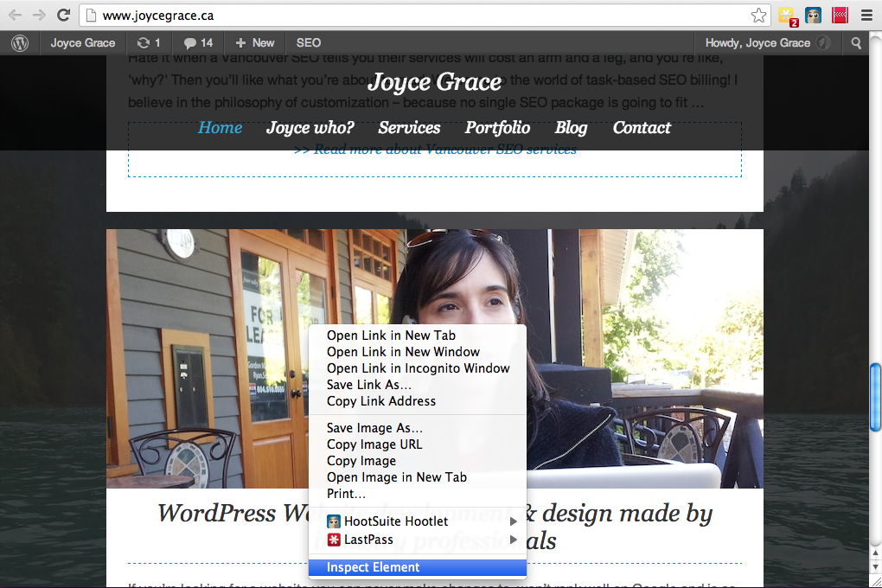
Task: Open the Blog navigation link
Action: (x=571, y=127)
